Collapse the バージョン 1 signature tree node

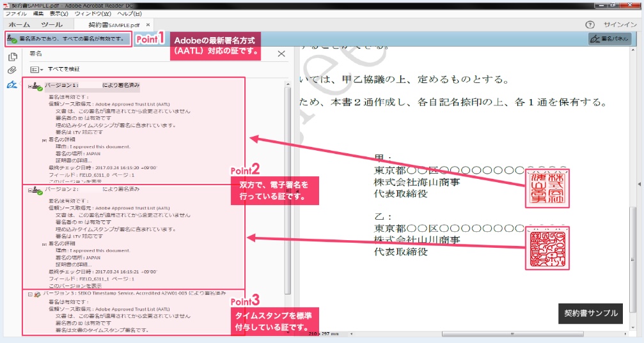30,86
